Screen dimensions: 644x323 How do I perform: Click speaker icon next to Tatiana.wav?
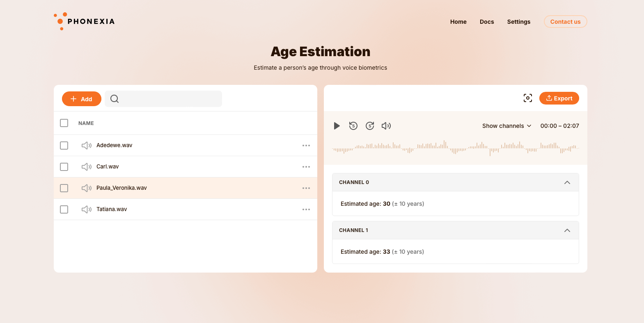point(87,209)
